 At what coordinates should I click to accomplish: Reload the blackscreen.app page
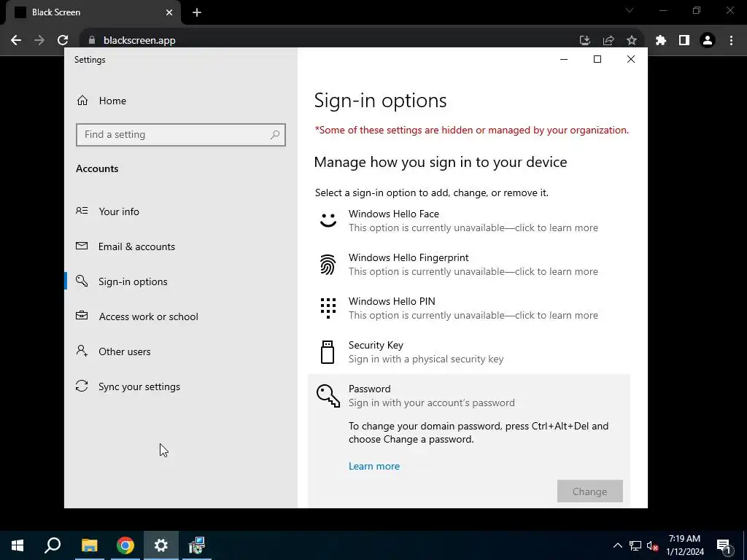coord(63,41)
